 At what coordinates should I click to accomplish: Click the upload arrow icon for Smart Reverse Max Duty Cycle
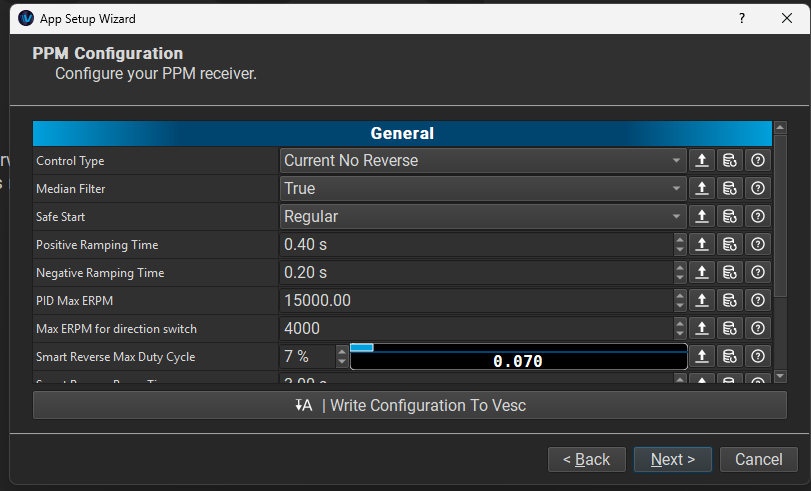point(702,356)
